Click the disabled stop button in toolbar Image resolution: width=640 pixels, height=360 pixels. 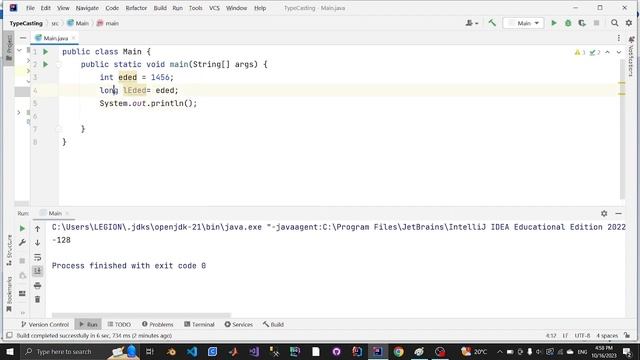596,23
